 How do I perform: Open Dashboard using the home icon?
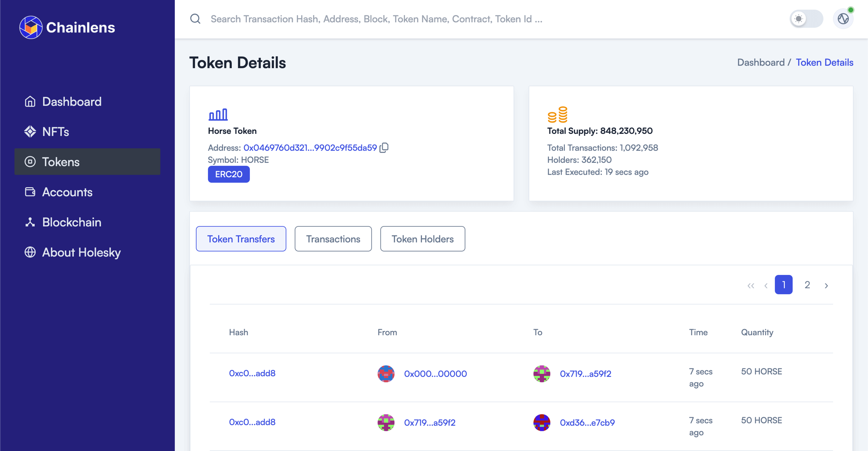(x=30, y=101)
